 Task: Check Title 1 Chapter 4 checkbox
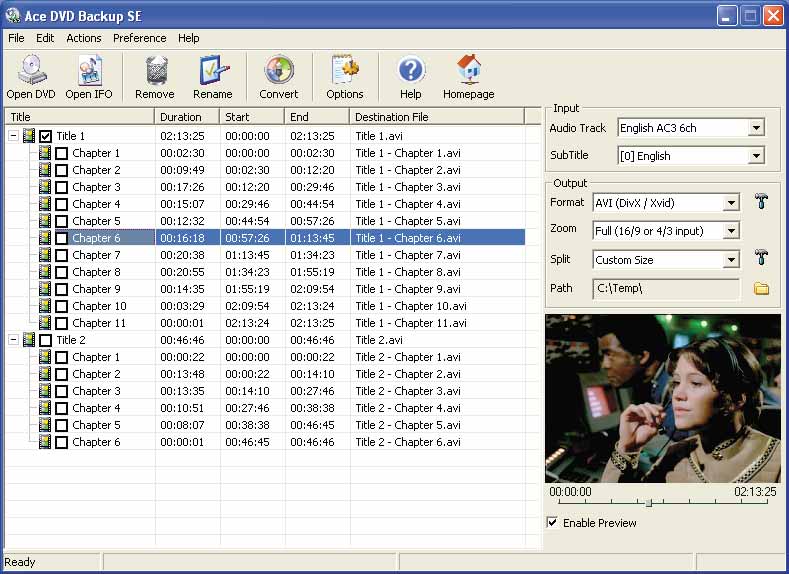coord(61,204)
